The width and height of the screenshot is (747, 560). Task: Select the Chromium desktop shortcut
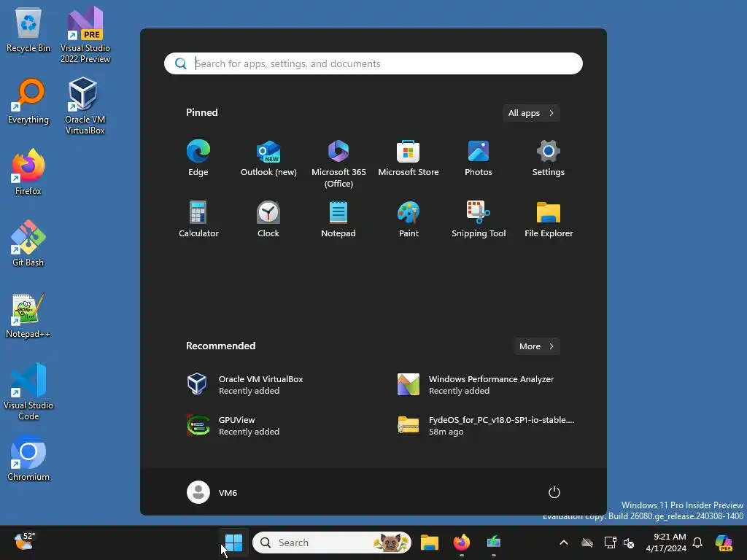[28, 458]
